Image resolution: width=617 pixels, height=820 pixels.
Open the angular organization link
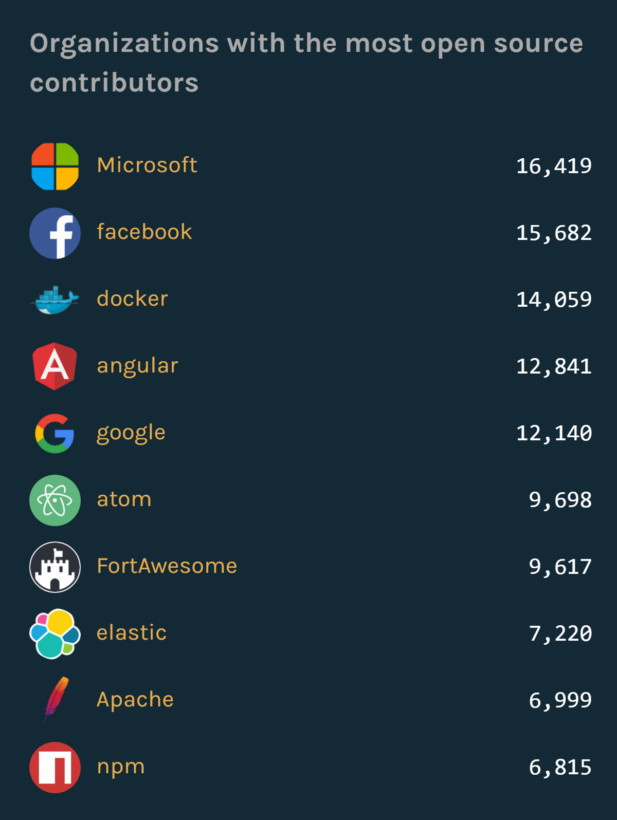click(x=137, y=366)
